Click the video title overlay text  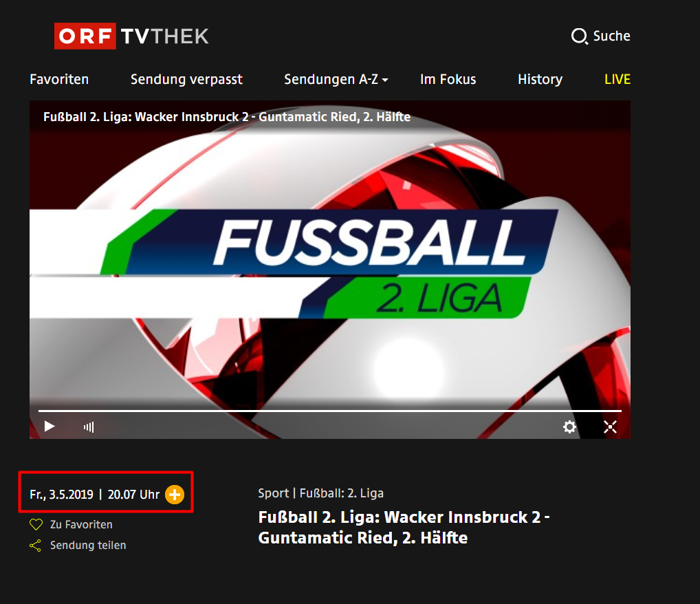point(227,117)
